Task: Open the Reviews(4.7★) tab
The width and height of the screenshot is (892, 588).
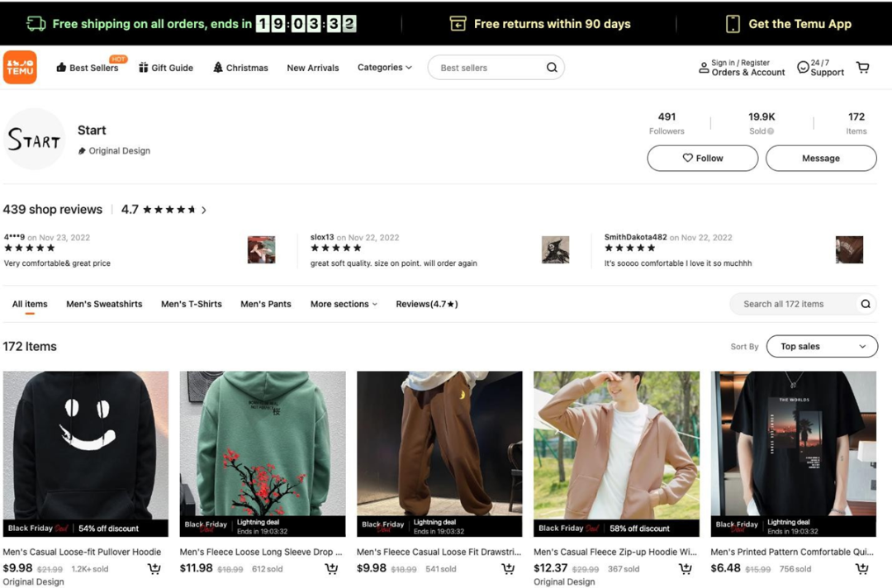Action: tap(426, 304)
